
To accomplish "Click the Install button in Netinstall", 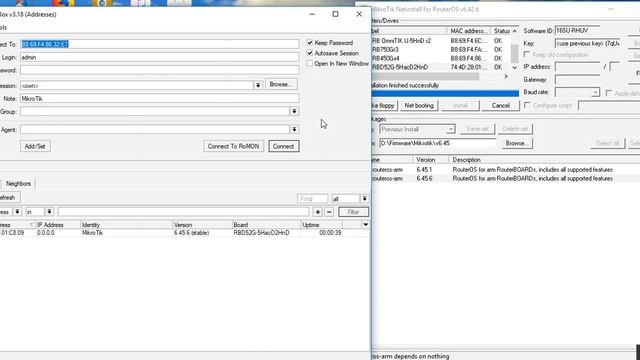I will [x=460, y=105].
